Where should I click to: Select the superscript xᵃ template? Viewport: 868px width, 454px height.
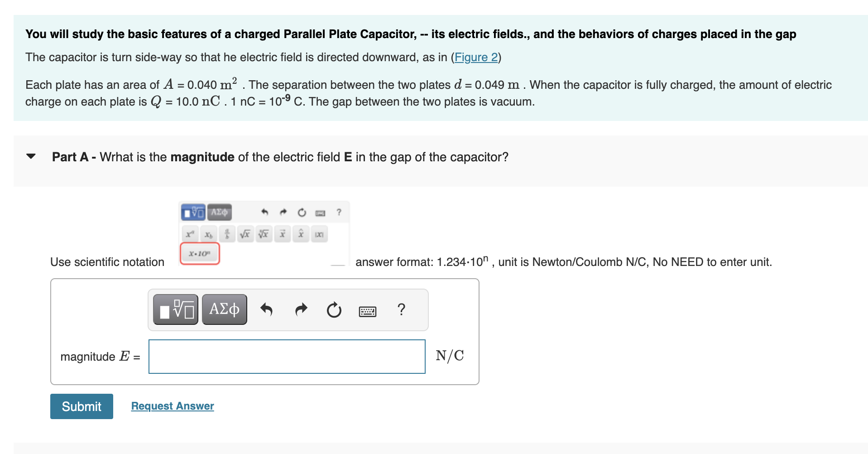(190, 234)
